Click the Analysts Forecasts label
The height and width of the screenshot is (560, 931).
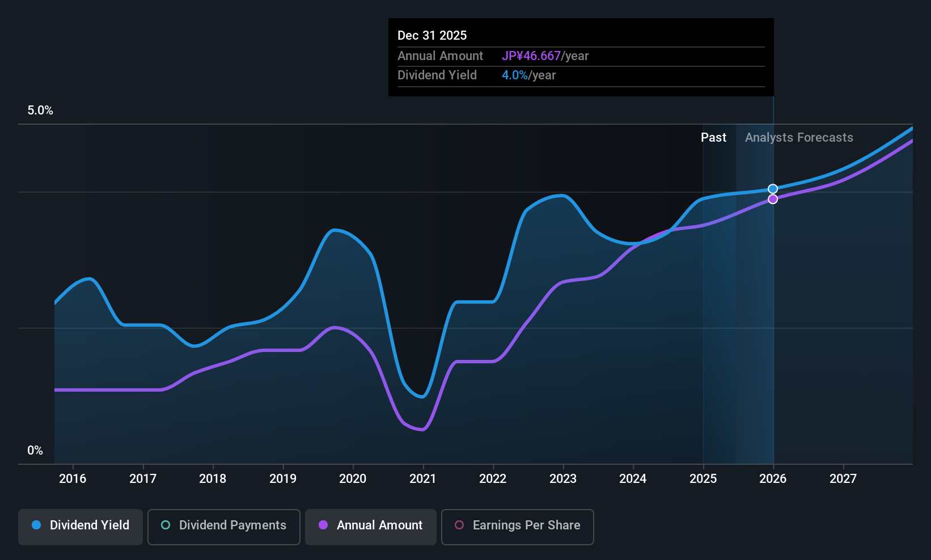[798, 138]
